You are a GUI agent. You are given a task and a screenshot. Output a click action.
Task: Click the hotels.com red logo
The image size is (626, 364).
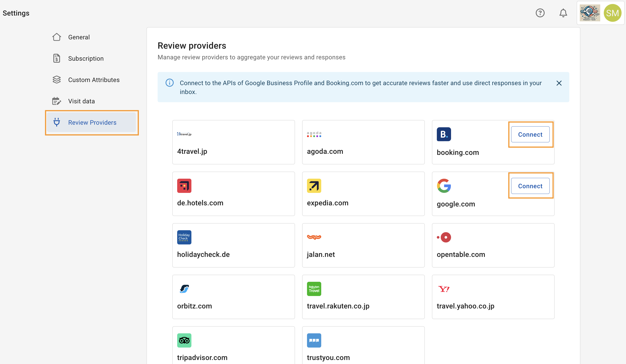click(x=184, y=186)
